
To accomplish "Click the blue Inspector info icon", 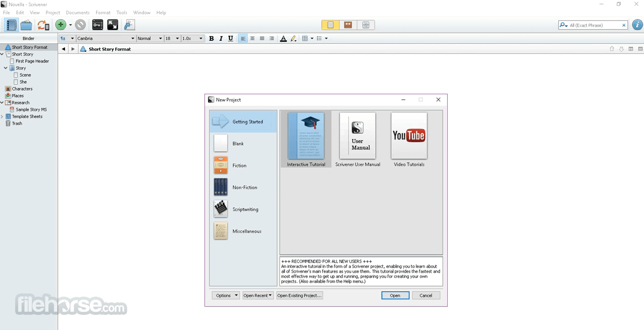I will 637,25.
